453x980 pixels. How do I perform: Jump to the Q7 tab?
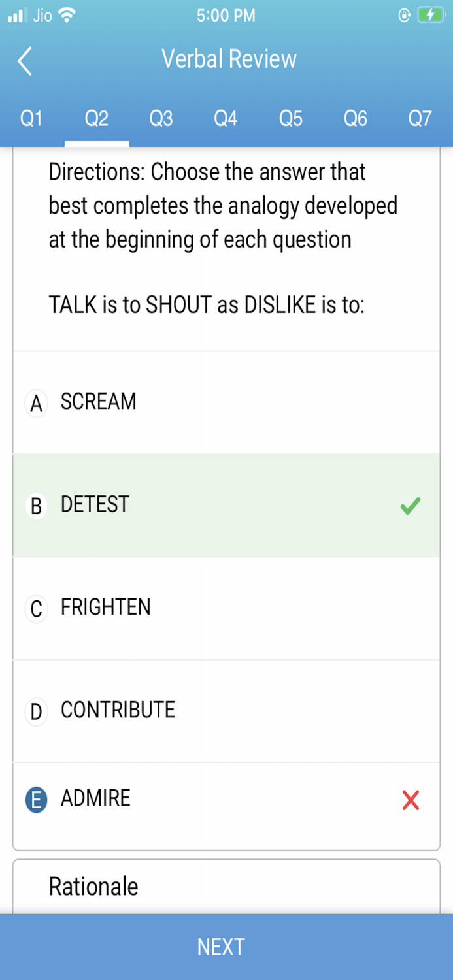420,118
